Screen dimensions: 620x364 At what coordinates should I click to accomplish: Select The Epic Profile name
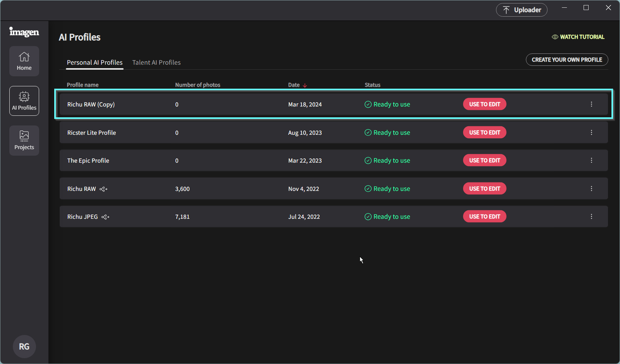pyautogui.click(x=88, y=161)
